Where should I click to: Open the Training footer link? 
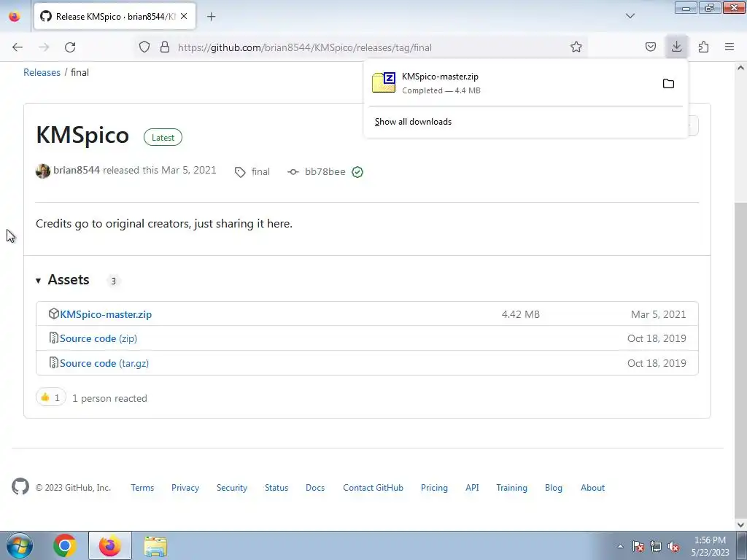coord(511,488)
